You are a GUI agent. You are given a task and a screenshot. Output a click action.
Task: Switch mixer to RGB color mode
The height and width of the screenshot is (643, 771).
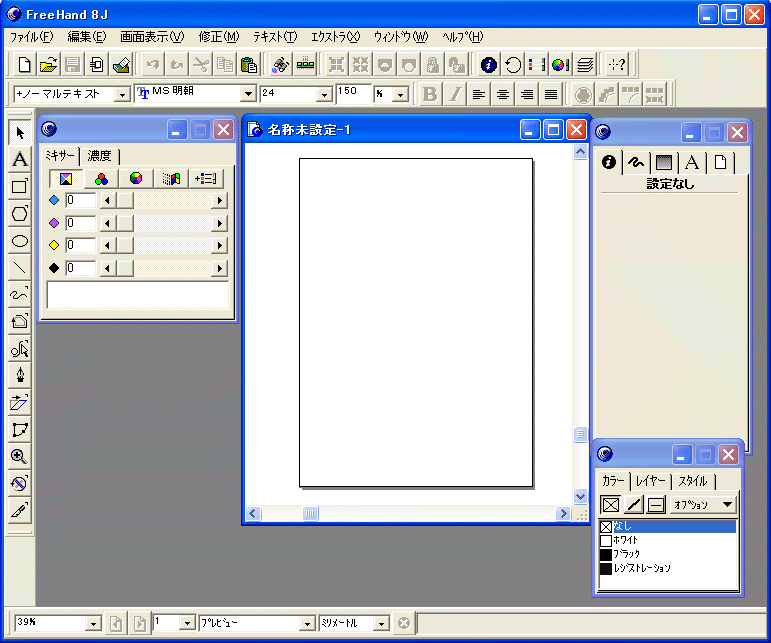click(x=101, y=179)
